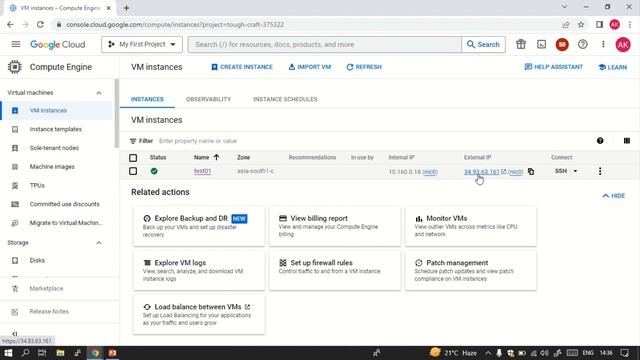Copy the external IP address icon
Screen dimensions: 640x360
click(x=531, y=171)
